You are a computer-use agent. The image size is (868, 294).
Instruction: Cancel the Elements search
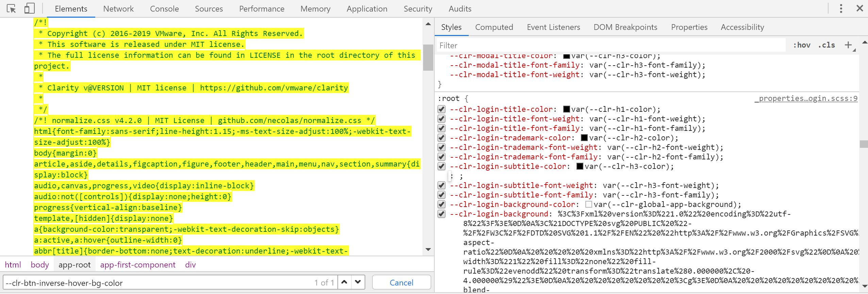tap(401, 282)
